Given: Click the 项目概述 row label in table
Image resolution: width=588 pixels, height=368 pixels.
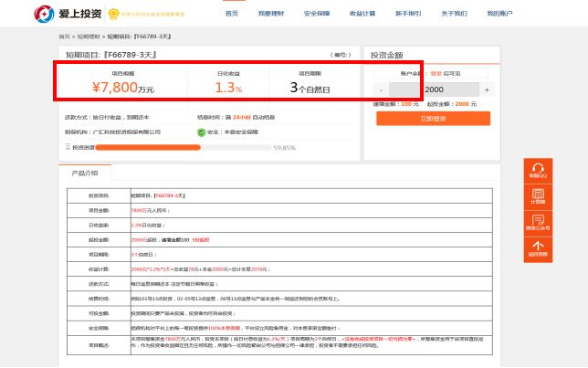Looking at the screenshot, I should [x=99, y=345].
